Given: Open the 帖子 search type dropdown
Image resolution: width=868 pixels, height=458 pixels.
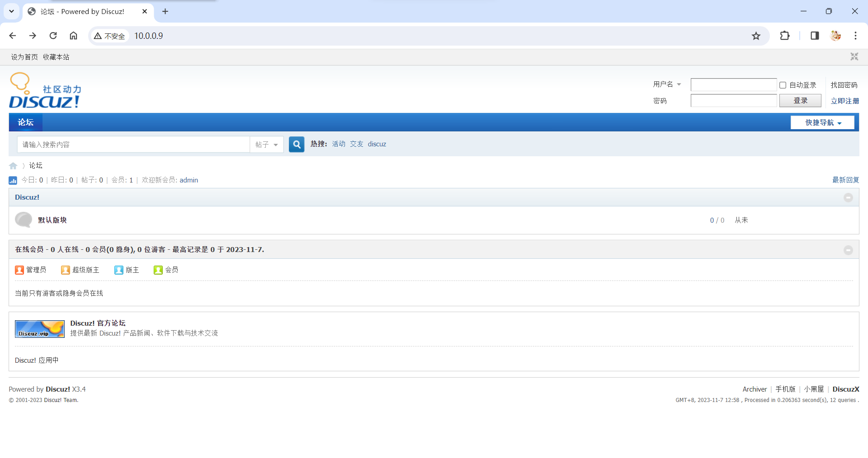Looking at the screenshot, I should click(267, 145).
